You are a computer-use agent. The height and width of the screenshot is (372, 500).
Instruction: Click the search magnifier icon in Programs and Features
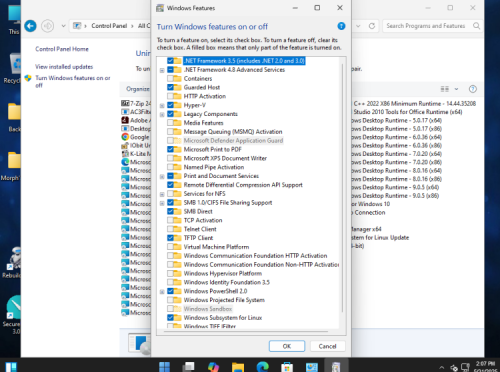coord(477,26)
